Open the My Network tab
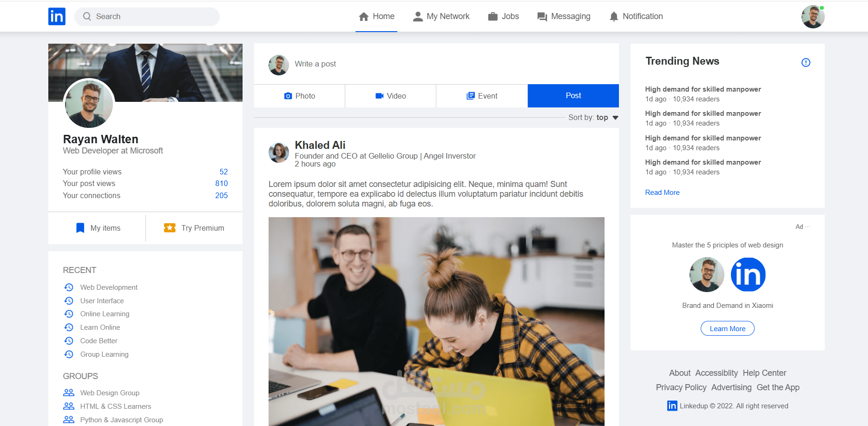This screenshot has width=868, height=426. [441, 17]
